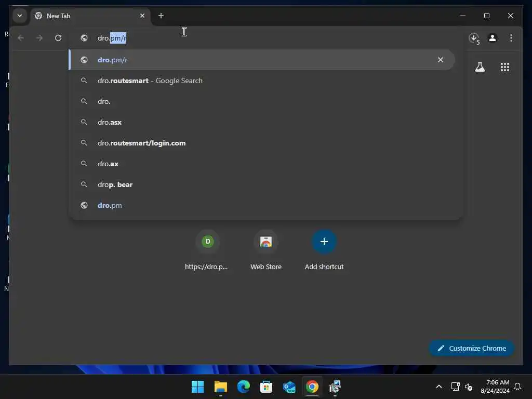
Task: Open the Google apps grid icon
Action: click(x=505, y=67)
